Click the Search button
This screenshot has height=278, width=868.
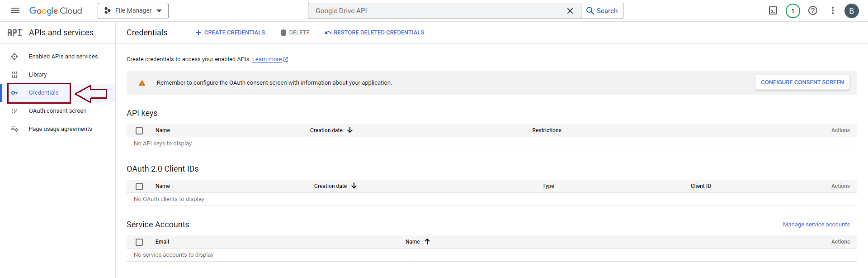click(x=602, y=11)
